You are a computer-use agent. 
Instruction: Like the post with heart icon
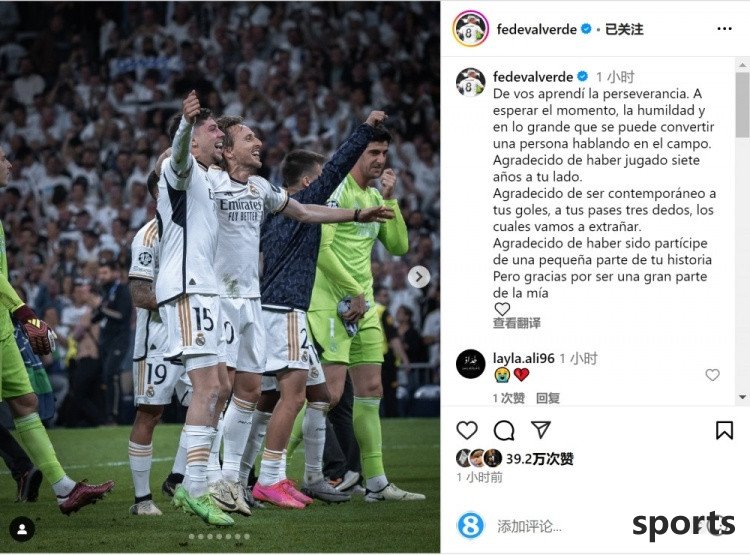click(x=467, y=430)
